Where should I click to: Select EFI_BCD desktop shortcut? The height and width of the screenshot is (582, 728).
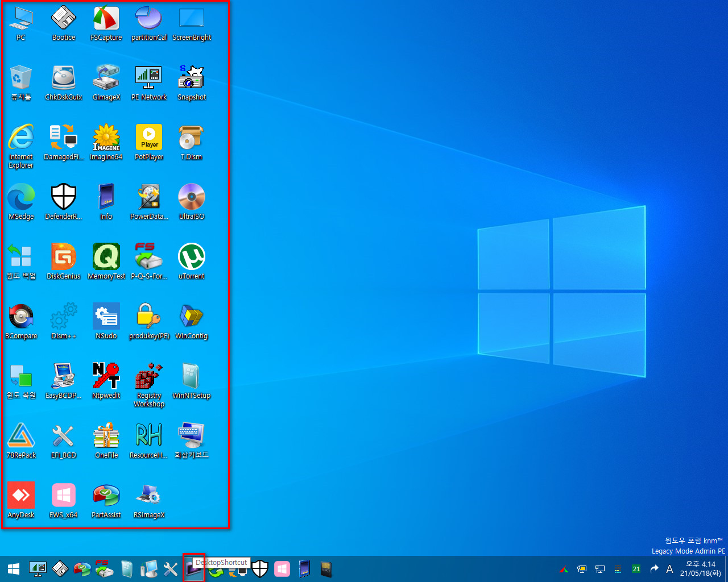point(64,442)
